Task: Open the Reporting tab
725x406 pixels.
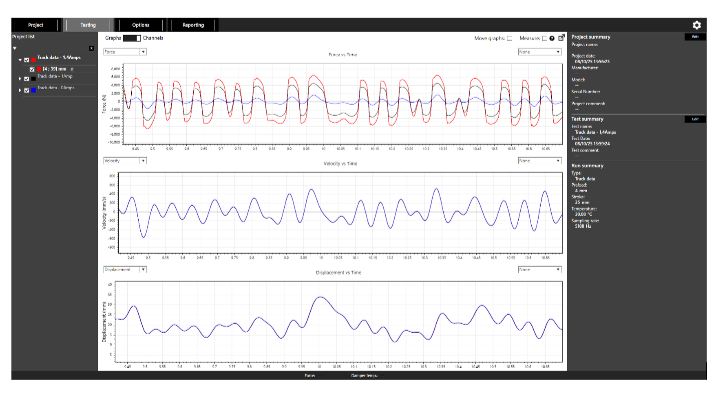Action: [x=193, y=24]
